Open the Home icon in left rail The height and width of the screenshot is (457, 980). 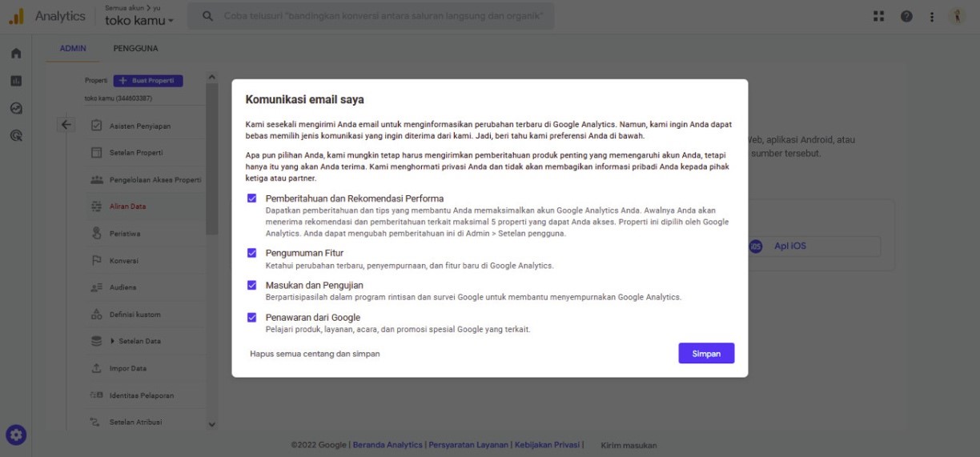pyautogui.click(x=15, y=53)
